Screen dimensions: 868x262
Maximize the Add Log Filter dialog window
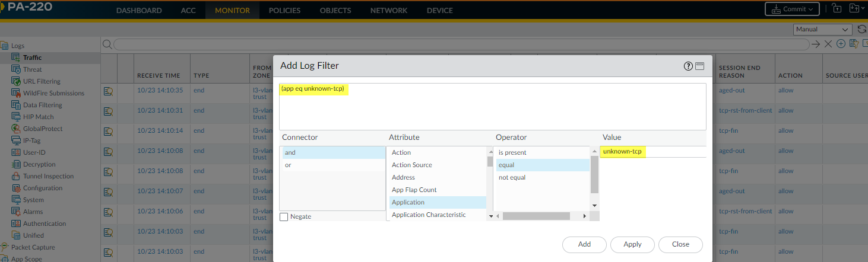click(x=700, y=66)
